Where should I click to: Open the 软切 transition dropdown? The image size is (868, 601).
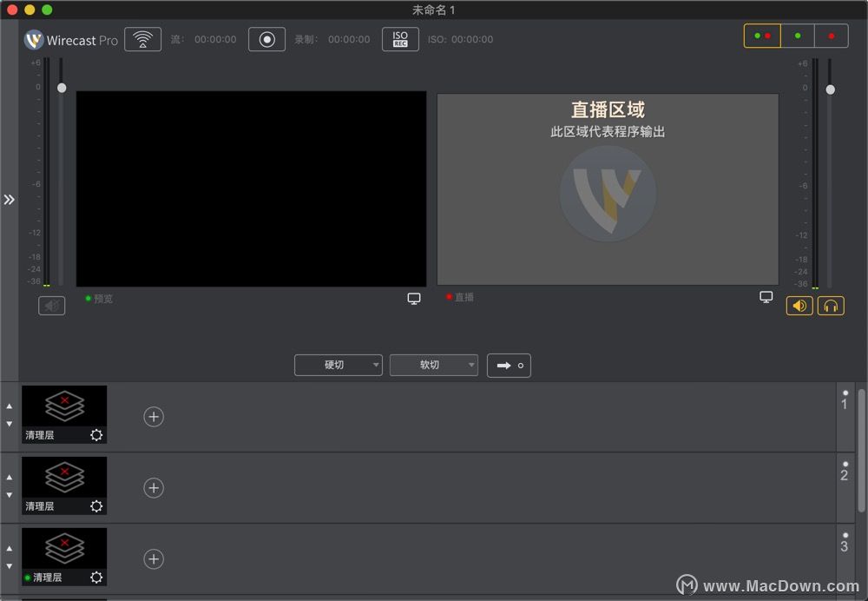[x=433, y=365]
